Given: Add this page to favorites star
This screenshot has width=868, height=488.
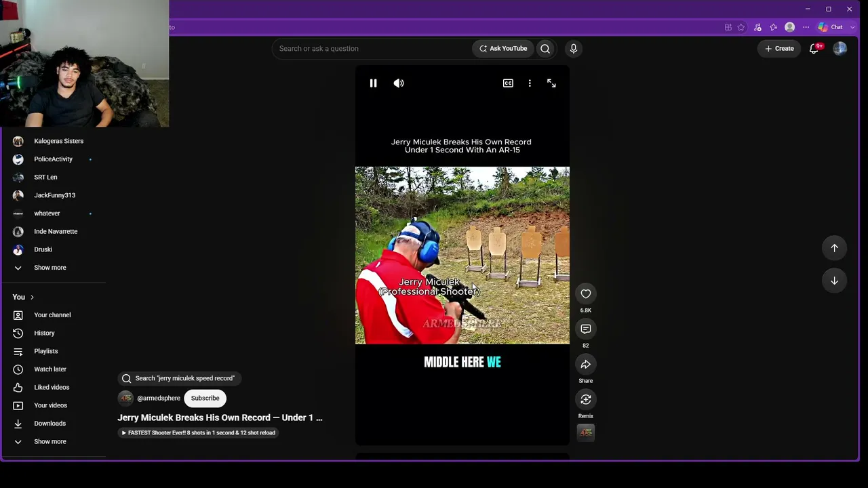Looking at the screenshot, I should (741, 27).
